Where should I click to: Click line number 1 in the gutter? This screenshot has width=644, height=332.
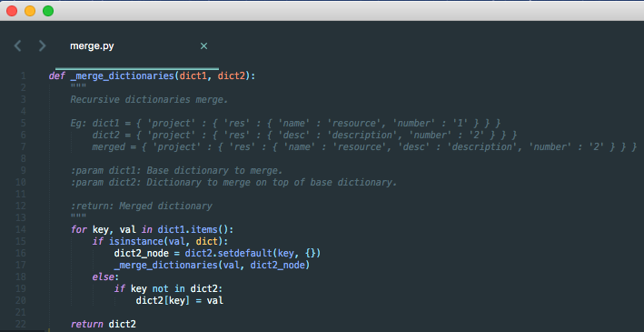[x=24, y=76]
